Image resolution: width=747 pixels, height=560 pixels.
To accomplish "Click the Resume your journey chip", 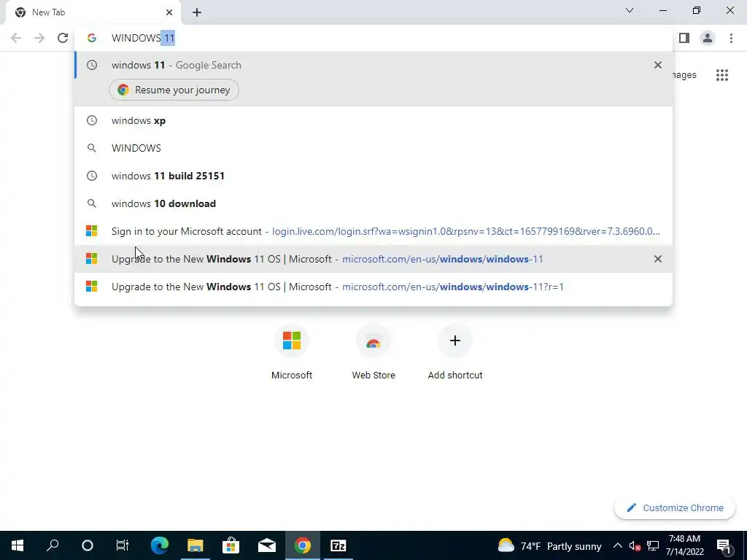I will click(174, 90).
